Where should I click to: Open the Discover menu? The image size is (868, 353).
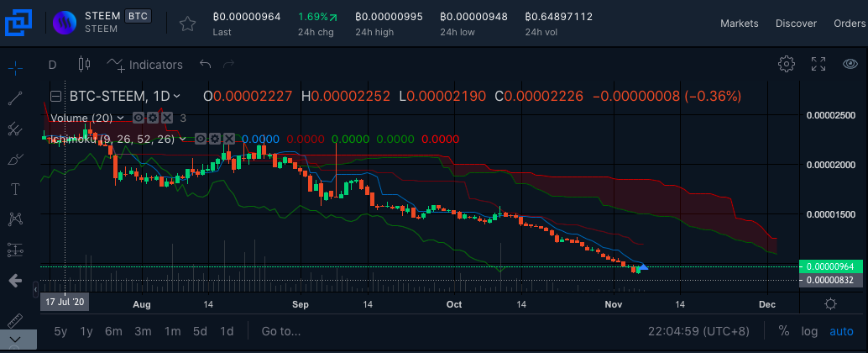point(796,24)
